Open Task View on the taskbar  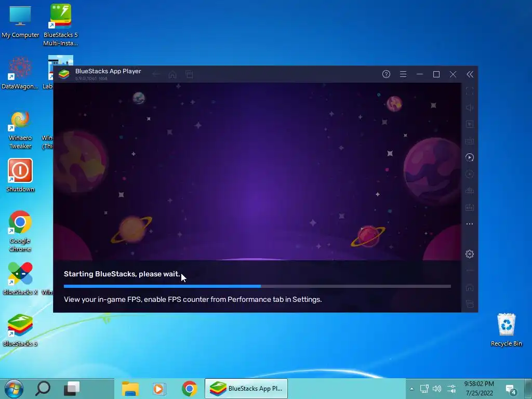(x=72, y=389)
